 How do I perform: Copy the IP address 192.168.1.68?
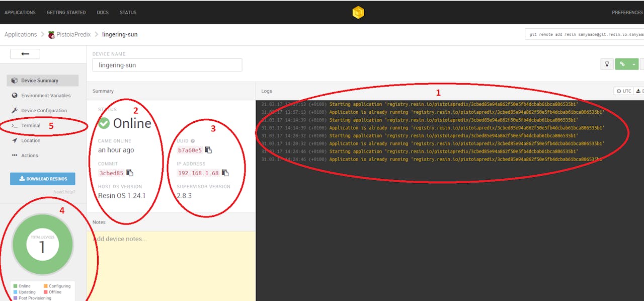[225, 173]
